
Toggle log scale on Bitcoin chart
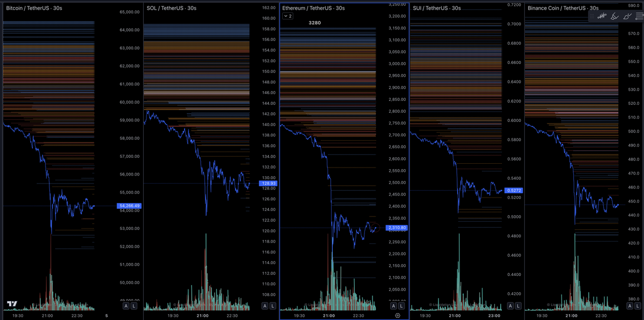(134, 306)
